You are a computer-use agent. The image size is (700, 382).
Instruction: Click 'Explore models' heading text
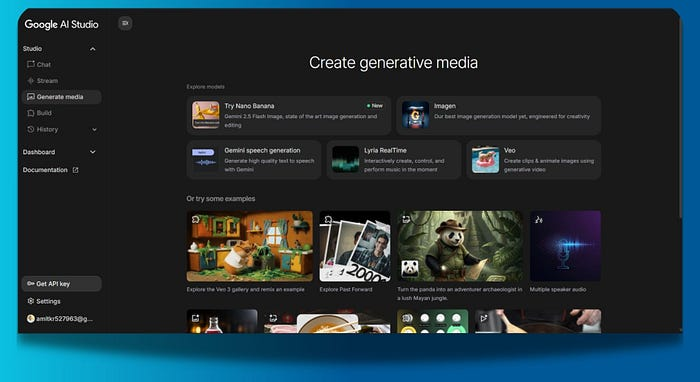click(205, 87)
